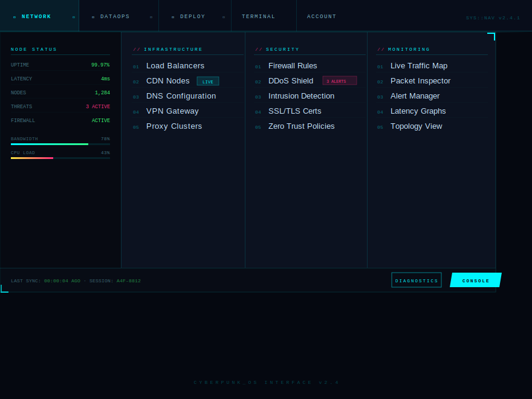Screen dimensions: 532x399
Task: Click the 3 ALERTS badge
Action: click(x=340, y=81)
